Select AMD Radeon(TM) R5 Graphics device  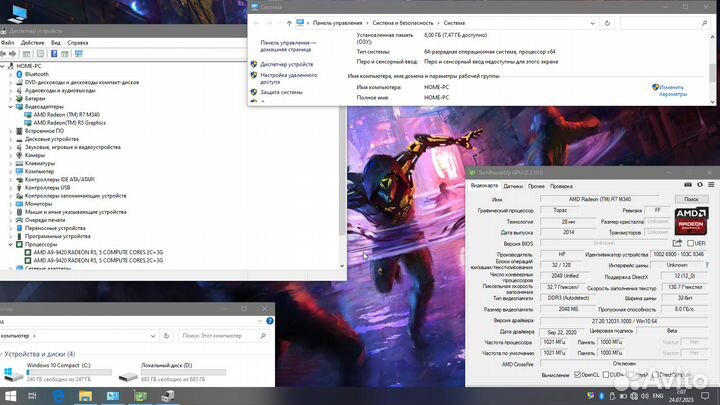coord(69,123)
